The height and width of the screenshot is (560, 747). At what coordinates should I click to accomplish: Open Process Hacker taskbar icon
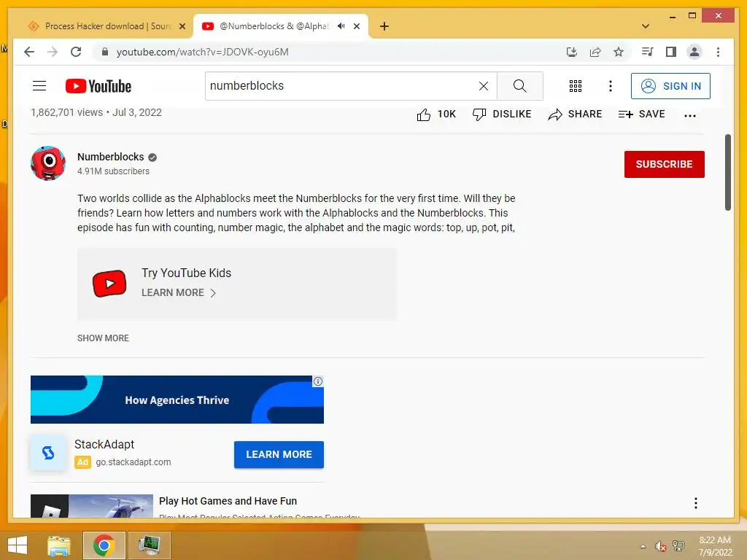point(149,545)
